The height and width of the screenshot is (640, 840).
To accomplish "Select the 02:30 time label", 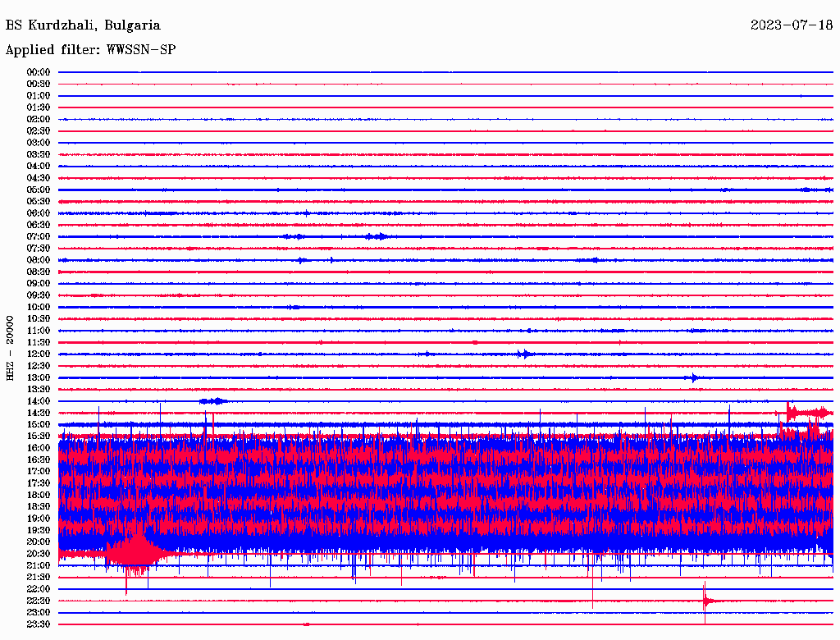I will pos(39,130).
